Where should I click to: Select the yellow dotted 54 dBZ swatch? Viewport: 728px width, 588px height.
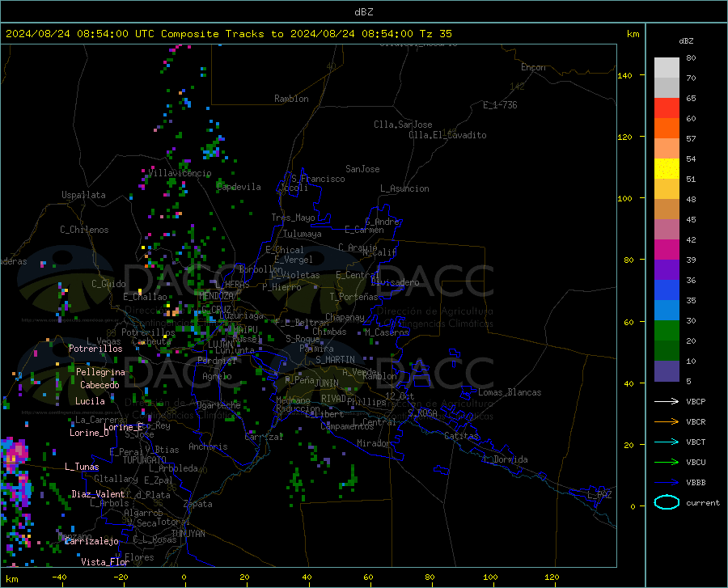(667, 169)
